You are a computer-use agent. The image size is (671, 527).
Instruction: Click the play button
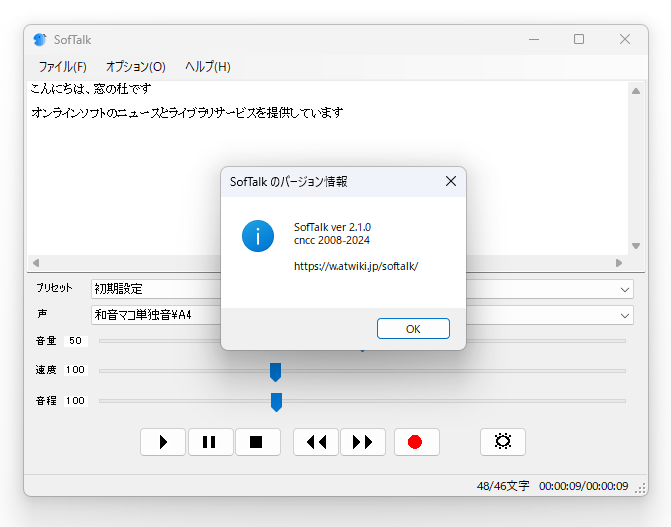tap(163, 442)
